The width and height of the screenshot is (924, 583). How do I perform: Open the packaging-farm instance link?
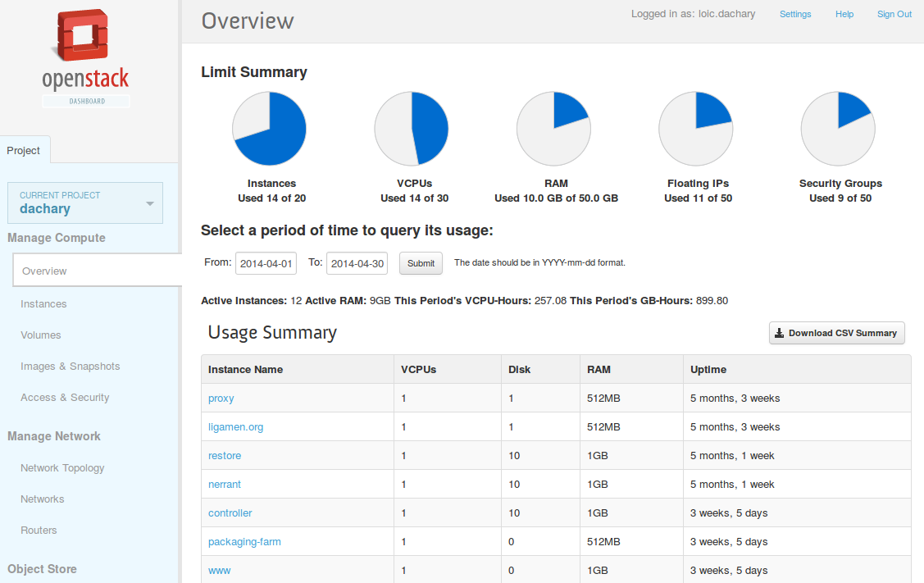tap(244, 542)
